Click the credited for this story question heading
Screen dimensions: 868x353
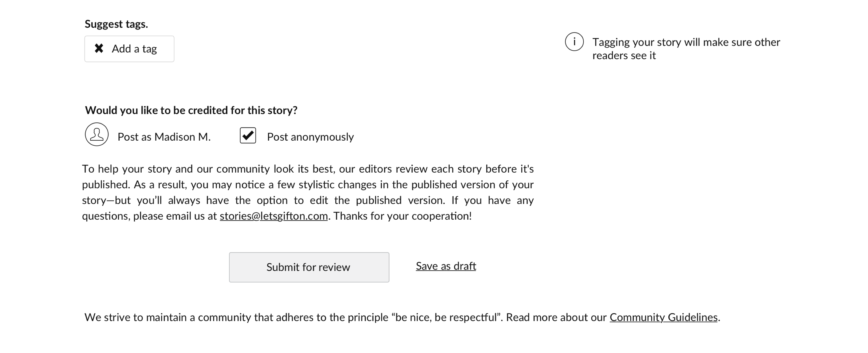pyautogui.click(x=191, y=110)
